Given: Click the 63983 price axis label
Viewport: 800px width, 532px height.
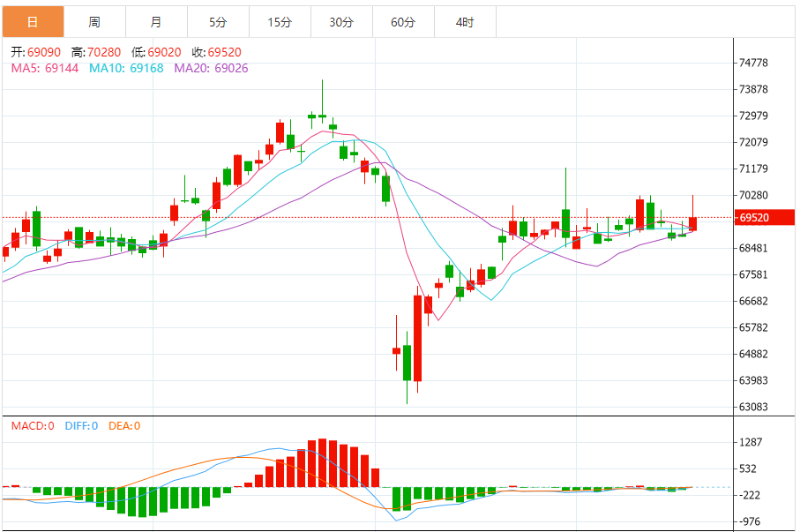Looking at the screenshot, I should click(x=753, y=380).
